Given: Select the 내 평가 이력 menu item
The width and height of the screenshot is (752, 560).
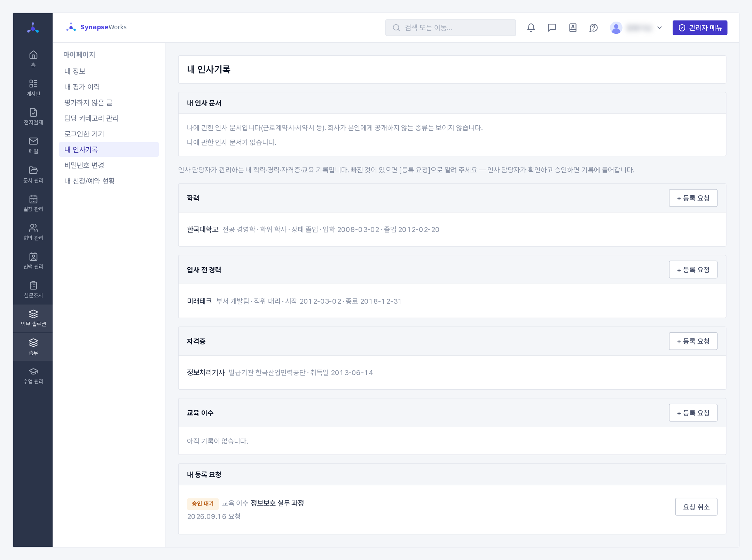Looking at the screenshot, I should coord(109,87).
